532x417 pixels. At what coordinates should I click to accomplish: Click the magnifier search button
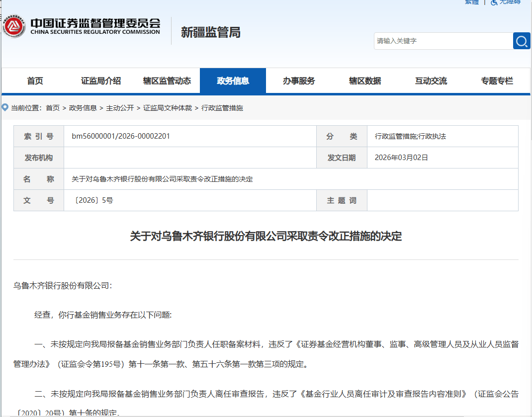[522, 41]
